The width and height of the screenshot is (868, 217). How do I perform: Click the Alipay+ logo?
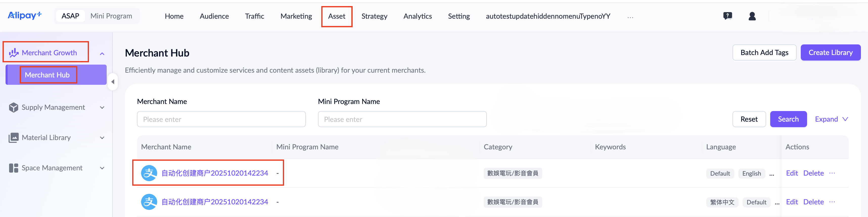click(25, 15)
